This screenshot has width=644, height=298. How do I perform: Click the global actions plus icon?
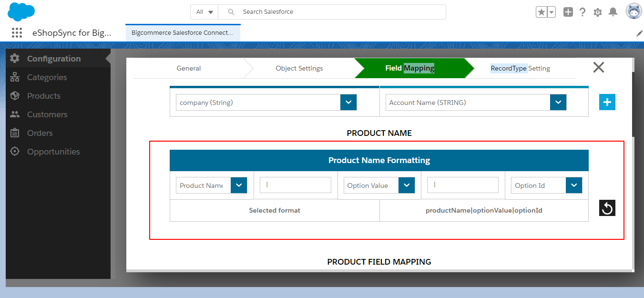click(568, 12)
